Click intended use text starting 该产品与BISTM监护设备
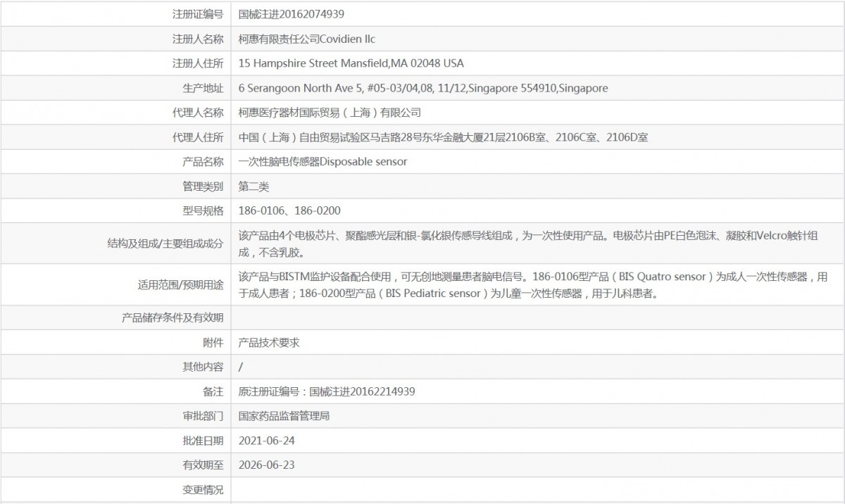This screenshot has width=845, height=504. [x=533, y=285]
